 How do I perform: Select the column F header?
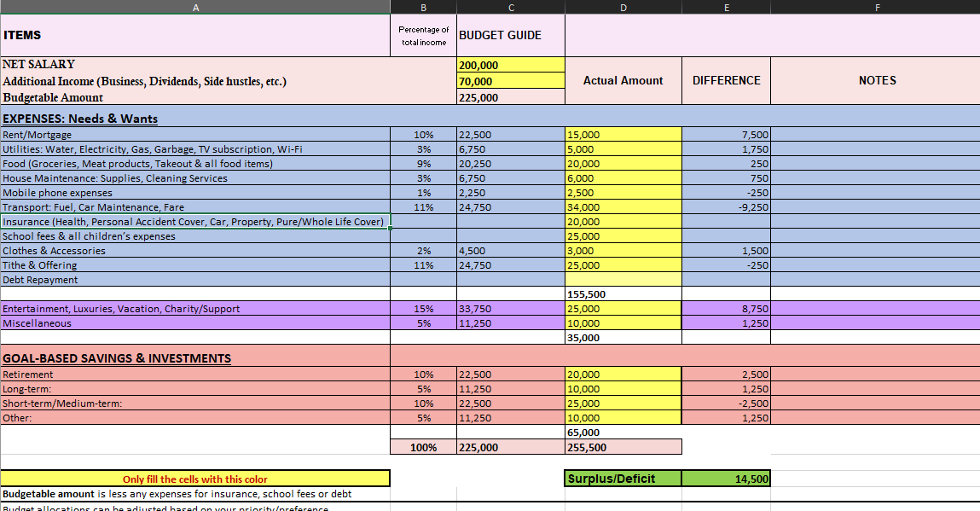876,7
